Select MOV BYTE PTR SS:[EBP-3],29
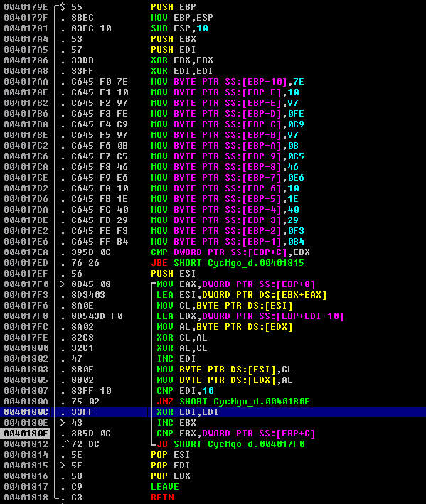The image size is (426, 504). click(225, 220)
